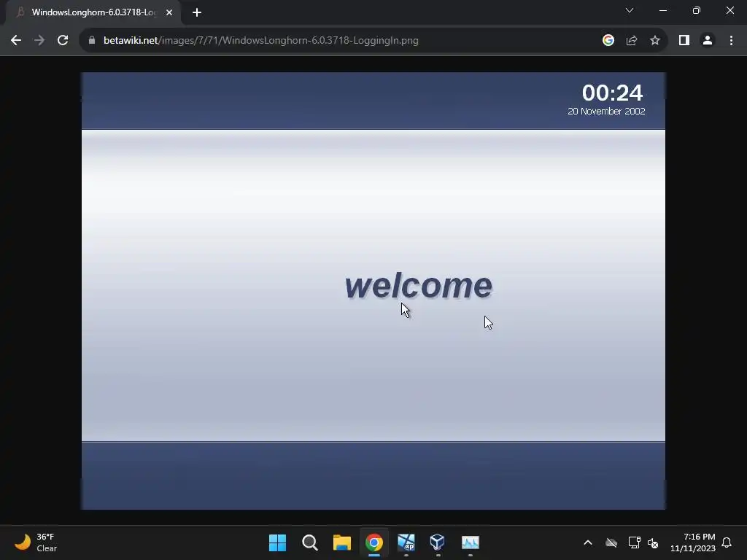Minimize the Chrome window

click(x=662, y=10)
